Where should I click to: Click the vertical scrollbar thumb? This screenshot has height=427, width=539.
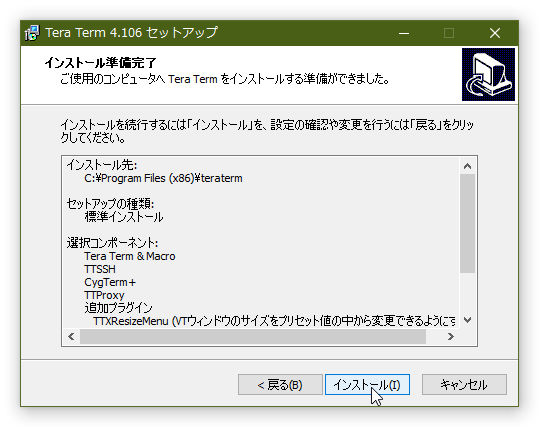467,223
